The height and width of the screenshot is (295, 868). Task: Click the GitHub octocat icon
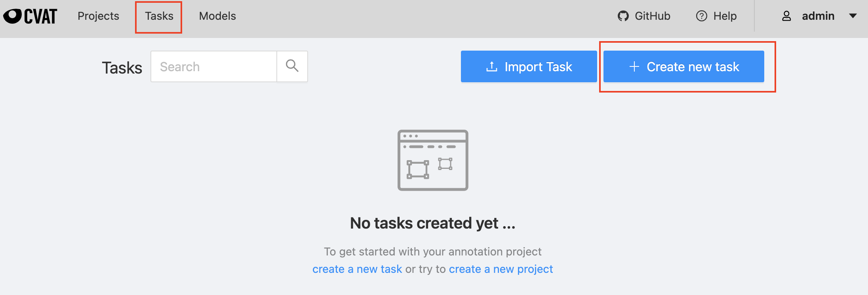[x=623, y=16]
